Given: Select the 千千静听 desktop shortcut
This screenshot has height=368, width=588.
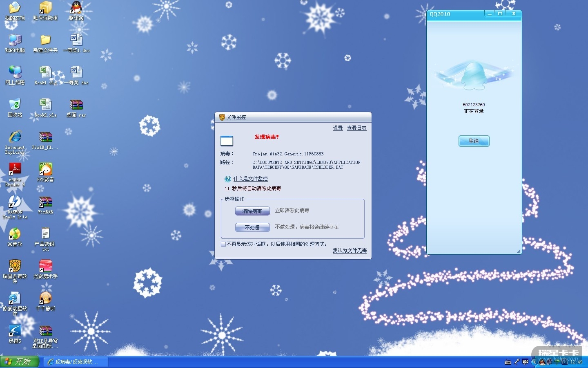Looking at the screenshot, I should coord(45,302).
